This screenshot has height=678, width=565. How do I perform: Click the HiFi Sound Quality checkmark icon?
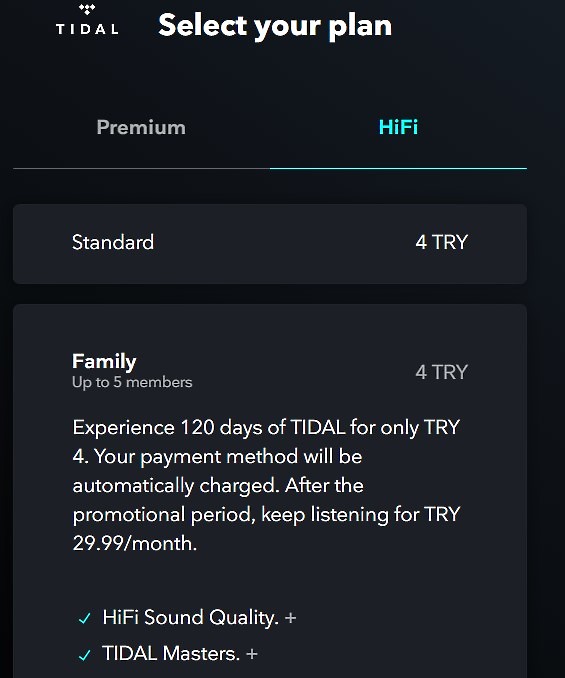pos(85,618)
